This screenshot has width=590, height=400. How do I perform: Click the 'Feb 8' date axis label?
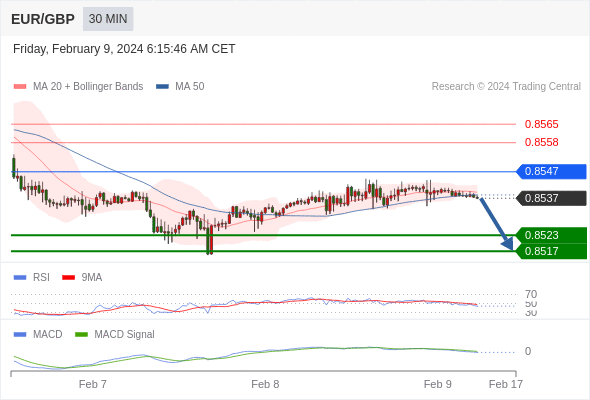pyautogui.click(x=265, y=384)
